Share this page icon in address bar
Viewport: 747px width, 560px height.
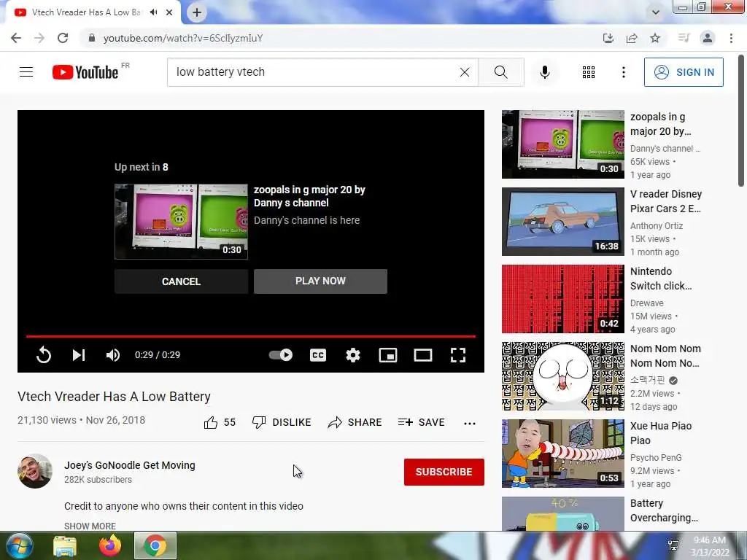[x=632, y=38]
